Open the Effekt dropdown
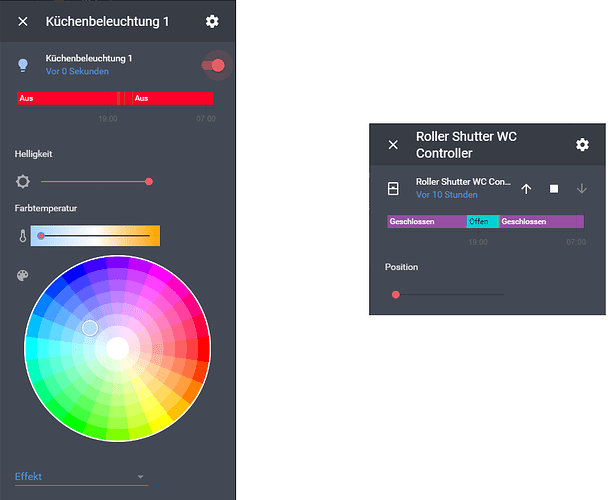 tap(81, 477)
